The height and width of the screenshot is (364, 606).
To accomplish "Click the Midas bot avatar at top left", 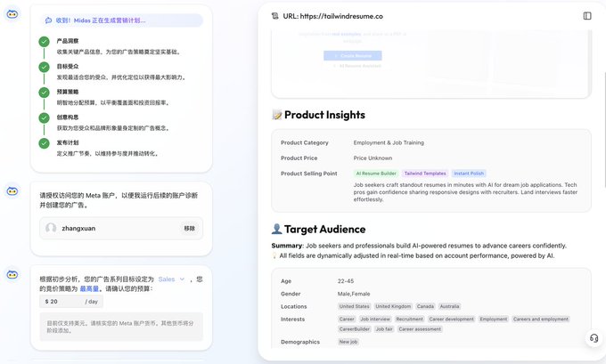I will [x=12, y=15].
